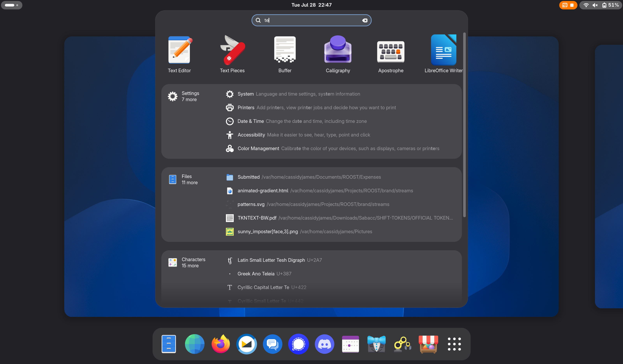Image resolution: width=623 pixels, height=364 pixels.
Task: Launch the Buffer app
Action: tap(285, 54)
